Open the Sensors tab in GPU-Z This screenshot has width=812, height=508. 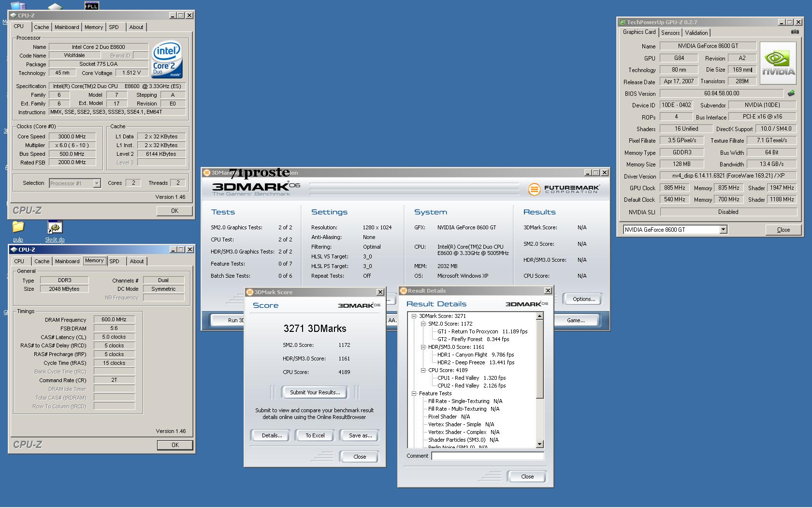click(670, 33)
